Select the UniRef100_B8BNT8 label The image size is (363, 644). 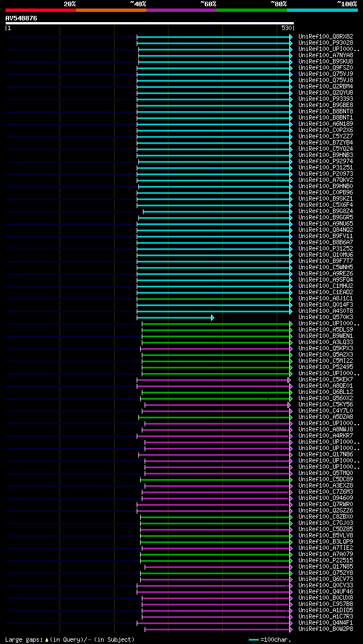(326, 111)
